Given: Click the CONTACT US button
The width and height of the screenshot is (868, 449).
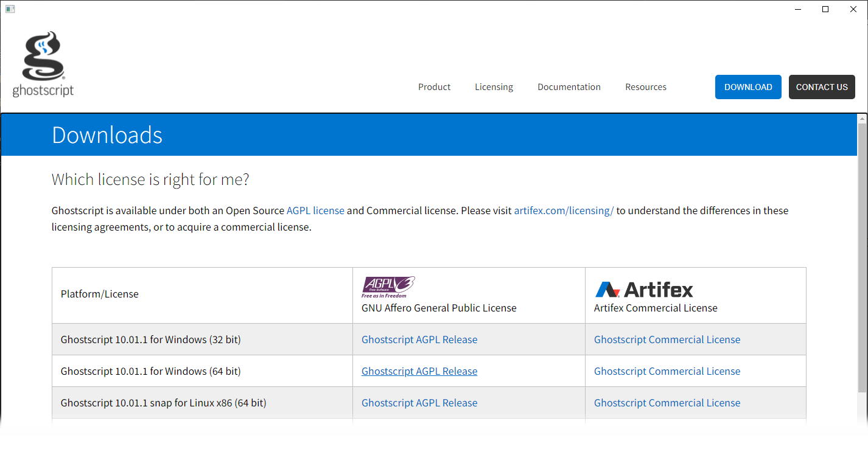Looking at the screenshot, I should [822, 86].
